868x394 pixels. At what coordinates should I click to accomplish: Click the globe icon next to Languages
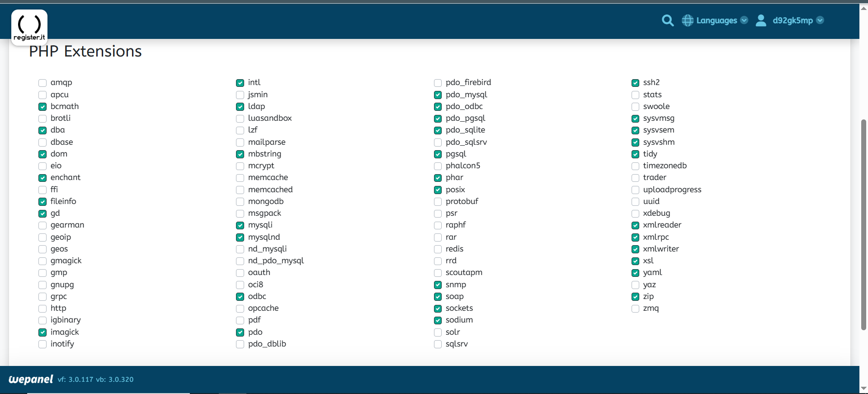pyautogui.click(x=688, y=20)
